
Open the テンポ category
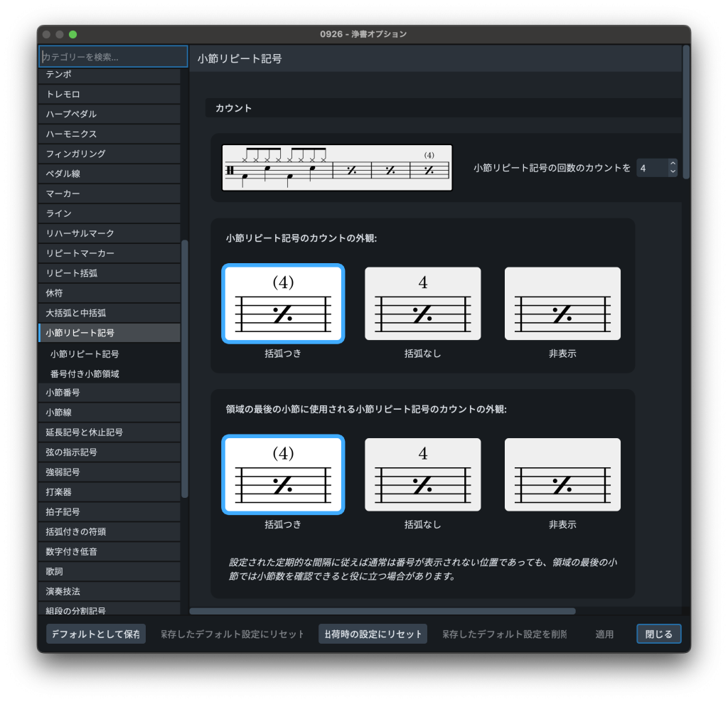point(58,75)
